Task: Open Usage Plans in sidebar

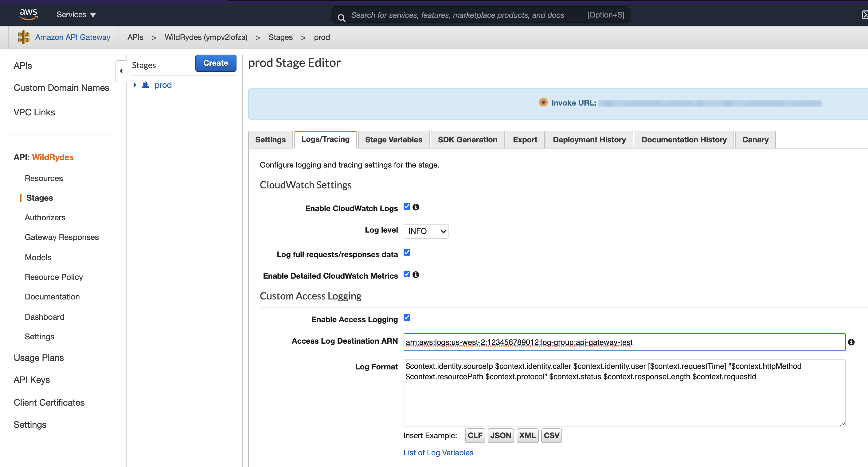Action: 39,357
